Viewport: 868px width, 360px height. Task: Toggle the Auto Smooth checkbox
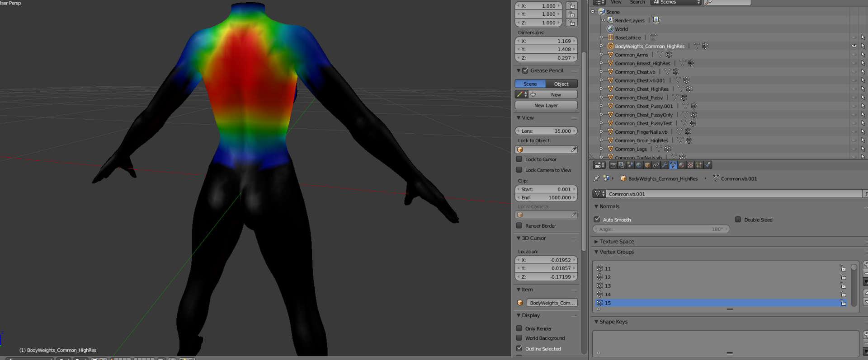click(x=597, y=220)
